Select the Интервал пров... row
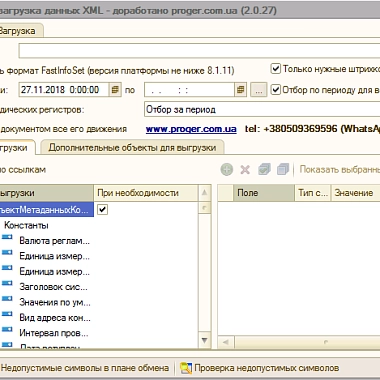 coord(54,333)
